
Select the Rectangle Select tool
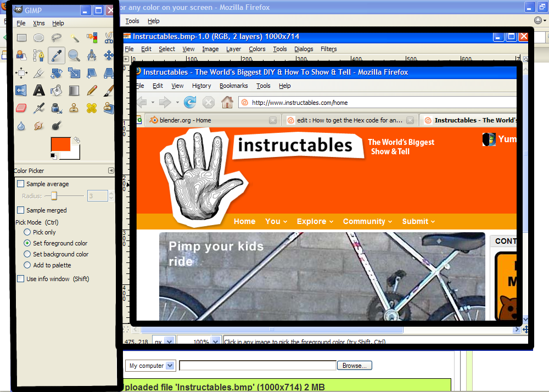click(x=21, y=37)
